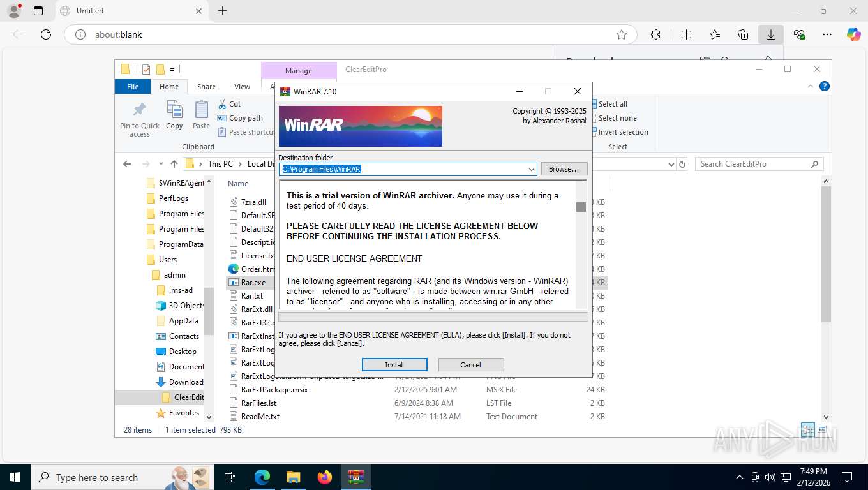The image size is (868, 490).
Task: Click Pin to Quick access icon
Action: (140, 119)
